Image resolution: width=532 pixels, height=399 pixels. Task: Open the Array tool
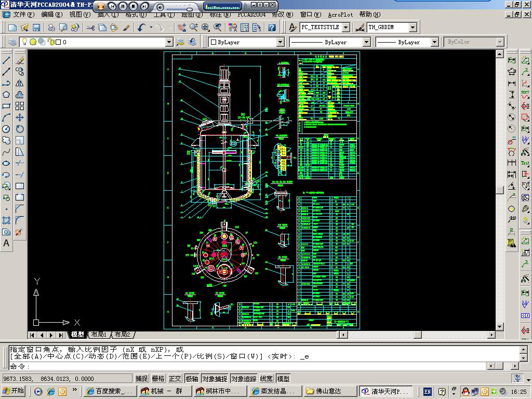20,106
